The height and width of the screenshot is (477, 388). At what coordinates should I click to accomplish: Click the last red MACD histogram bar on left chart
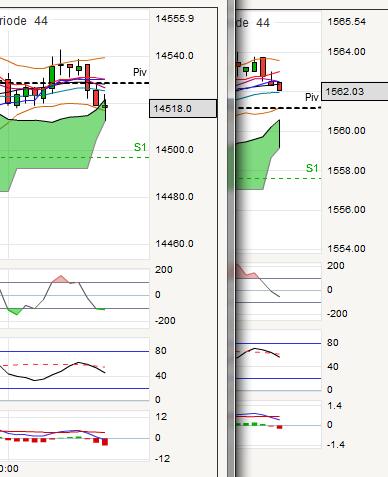(105, 442)
